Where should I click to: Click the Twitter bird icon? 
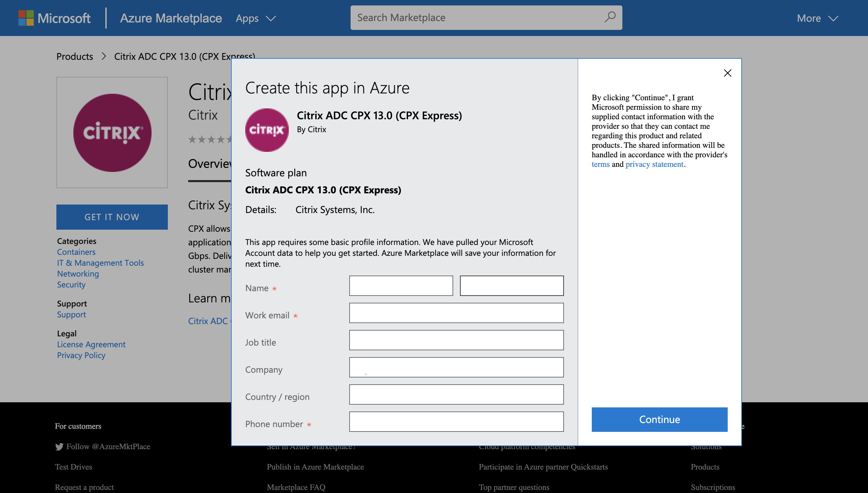pos(59,446)
